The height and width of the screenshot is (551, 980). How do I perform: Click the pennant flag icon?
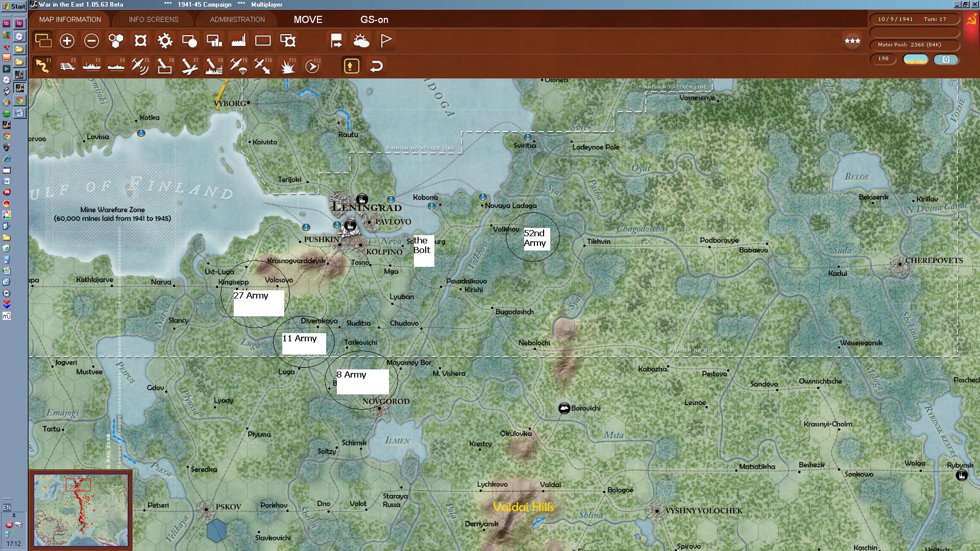click(x=386, y=41)
